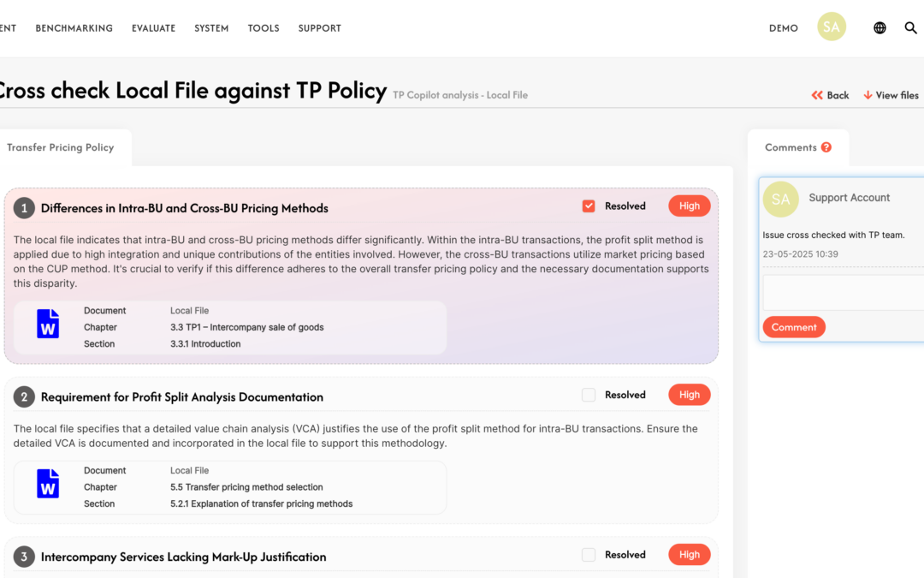Check Resolved for Profit Split Analysis issue

coord(588,395)
